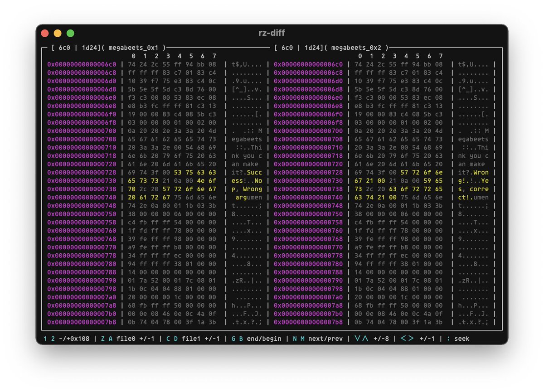Screen dimensions: 544x392
Task: Click ASCII text 'nk you c' in right pane
Action: coord(473,156)
